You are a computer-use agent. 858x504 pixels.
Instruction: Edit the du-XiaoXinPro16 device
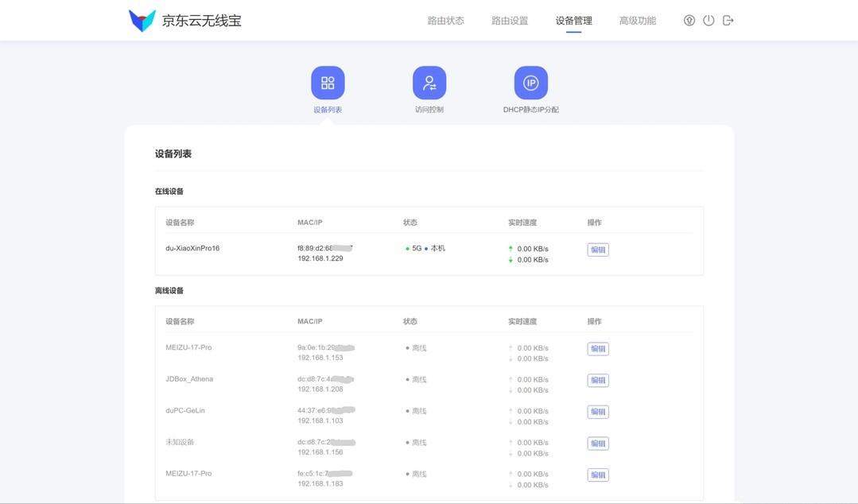click(598, 248)
